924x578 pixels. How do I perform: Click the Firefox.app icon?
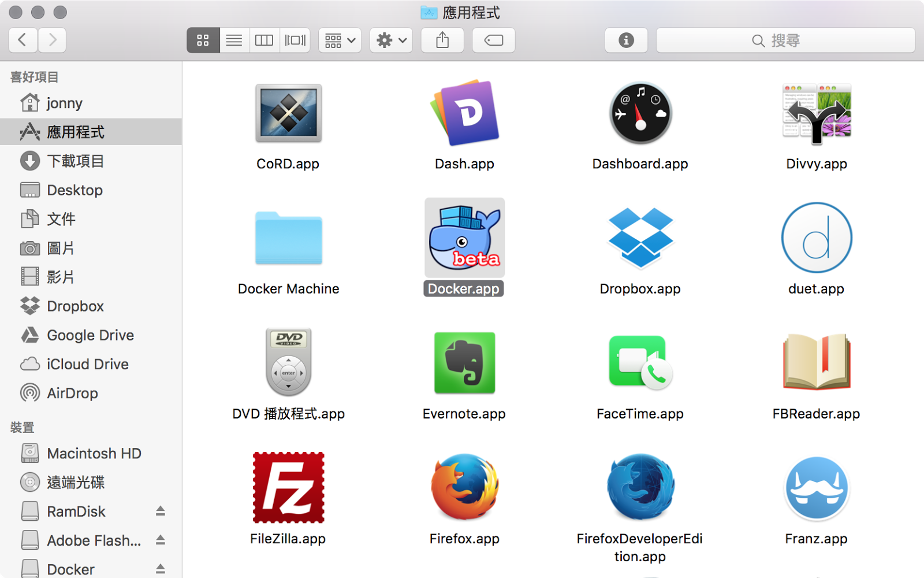click(465, 488)
